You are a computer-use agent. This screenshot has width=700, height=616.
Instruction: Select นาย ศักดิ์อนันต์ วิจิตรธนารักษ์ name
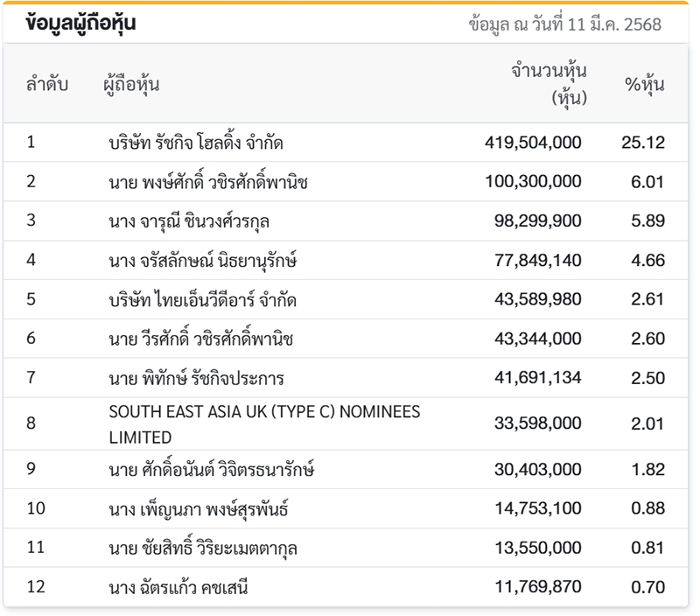pos(212,470)
